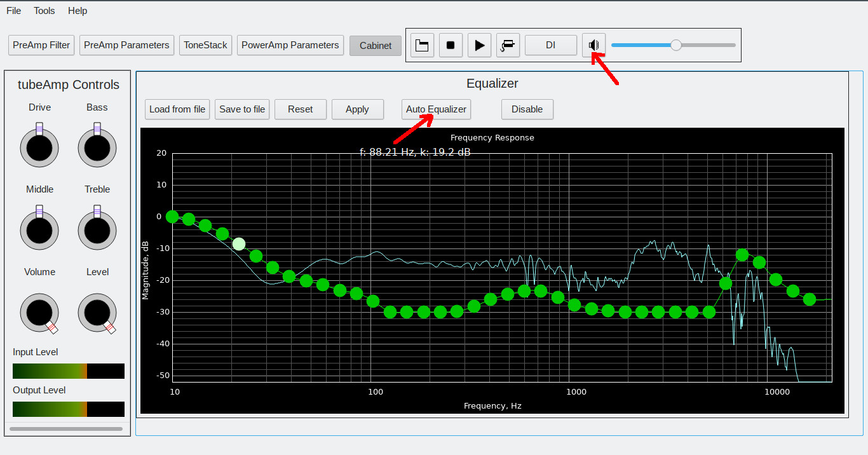The height and width of the screenshot is (455, 868).
Task: Stop playback with the square stop button
Action: [451, 45]
